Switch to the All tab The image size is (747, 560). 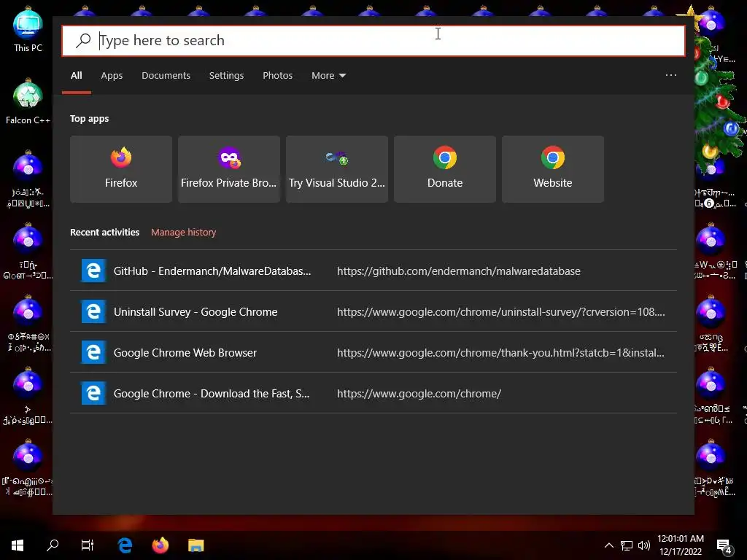click(76, 76)
